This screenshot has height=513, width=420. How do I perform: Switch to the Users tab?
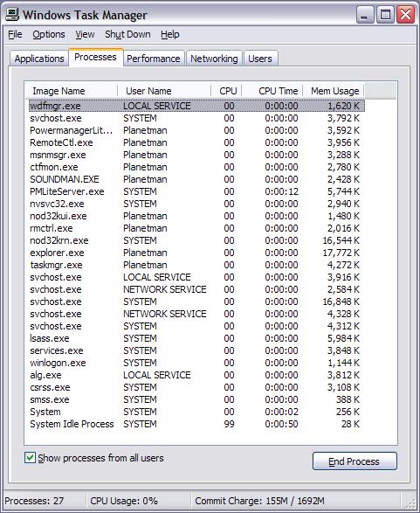(260, 59)
